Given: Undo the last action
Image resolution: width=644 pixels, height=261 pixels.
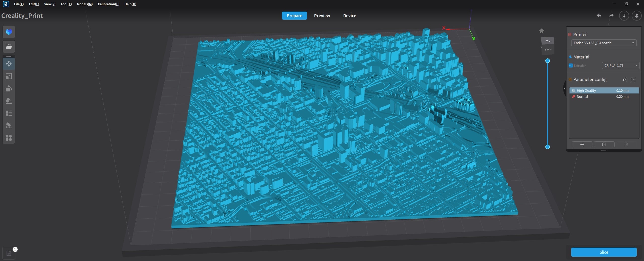Looking at the screenshot, I should pyautogui.click(x=599, y=16).
